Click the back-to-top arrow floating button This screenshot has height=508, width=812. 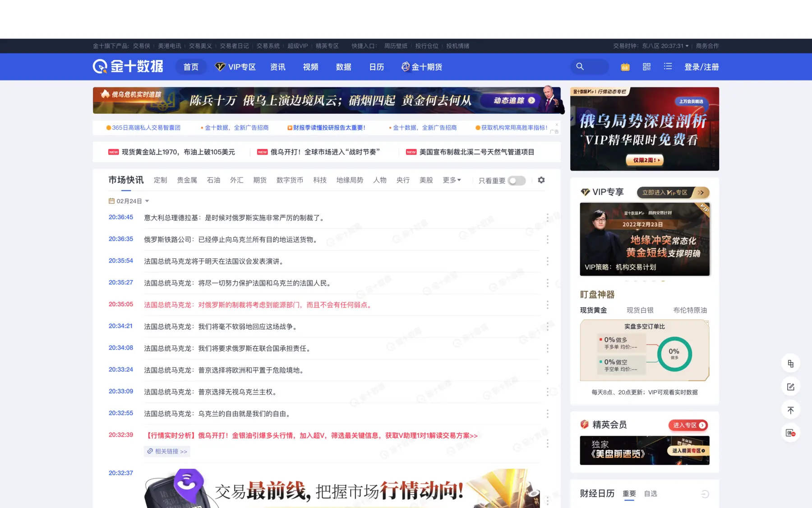tap(790, 410)
